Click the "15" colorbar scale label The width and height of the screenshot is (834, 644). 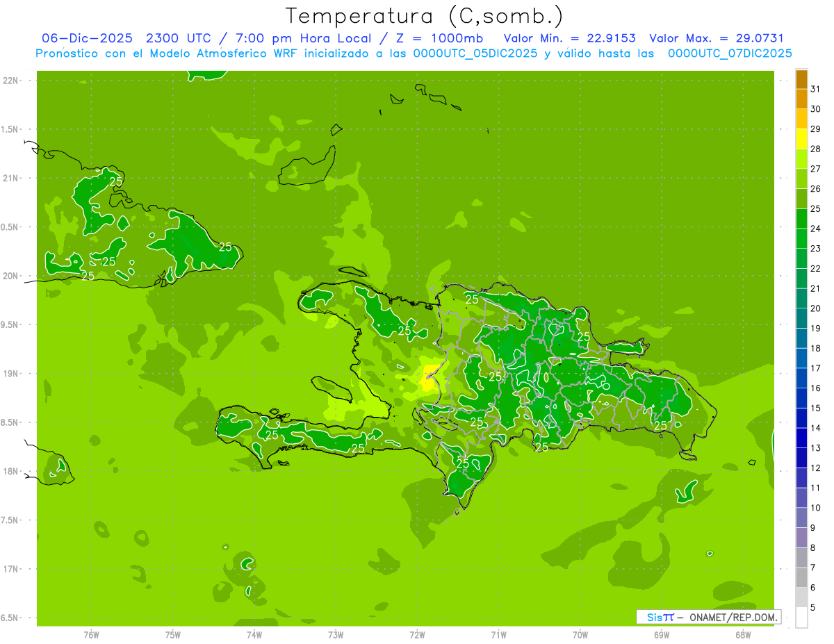815,408
